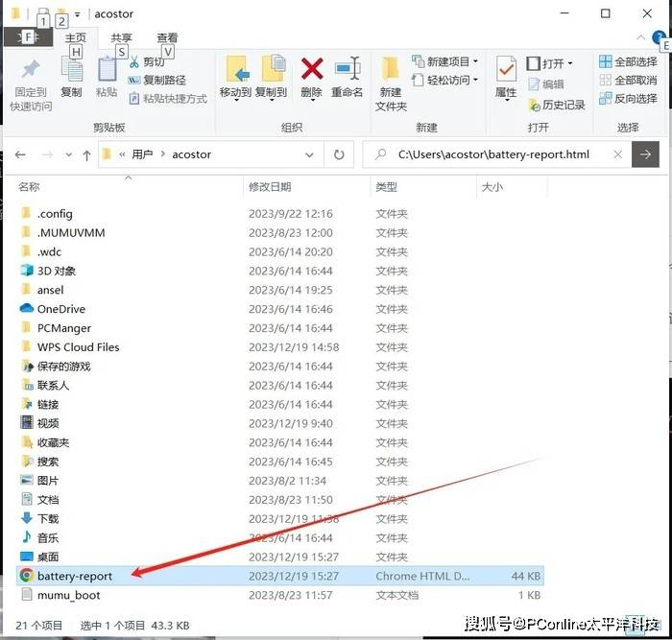
Task: Click 用户 in the address breadcrumb
Action: pos(142,154)
